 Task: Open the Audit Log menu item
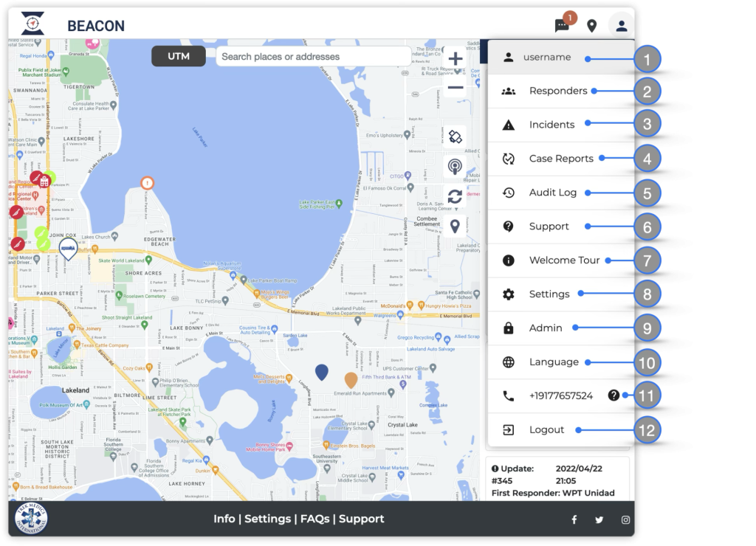pos(561,193)
